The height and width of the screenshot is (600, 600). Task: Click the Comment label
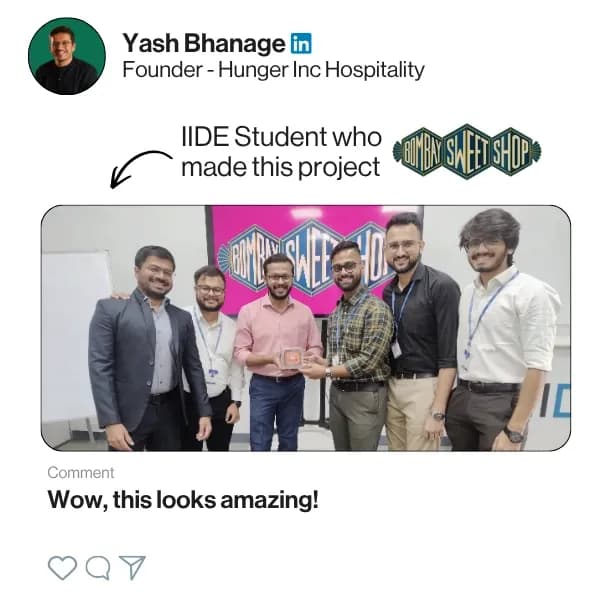(x=81, y=473)
